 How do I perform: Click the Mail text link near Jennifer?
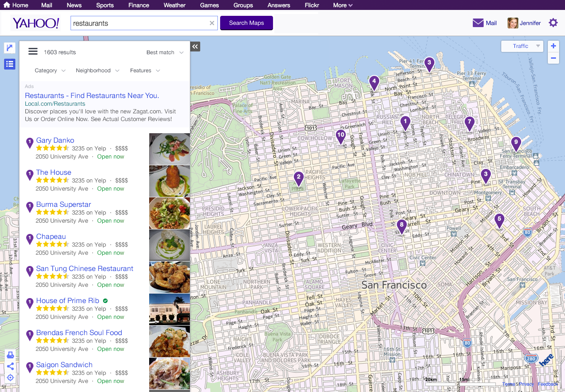tap(491, 23)
